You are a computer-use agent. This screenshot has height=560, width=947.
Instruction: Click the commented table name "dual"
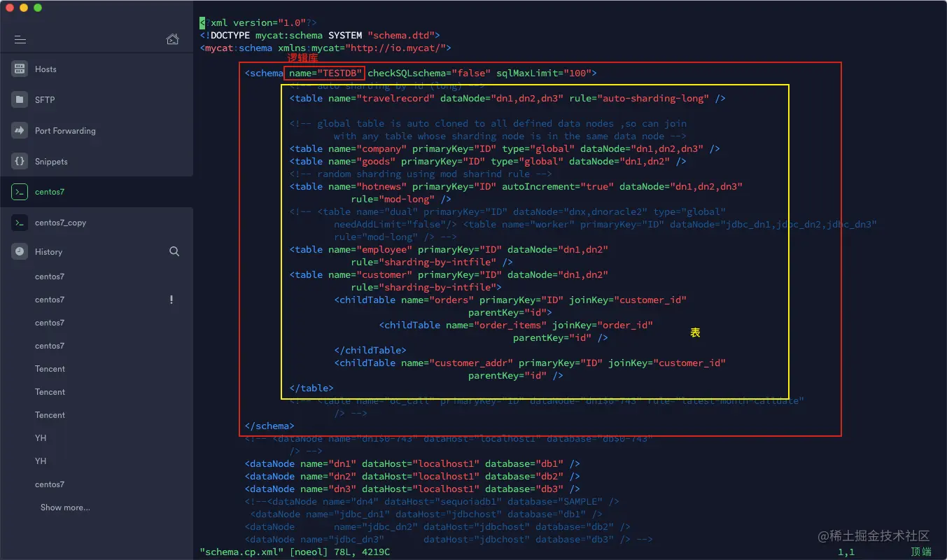pyautogui.click(x=401, y=211)
